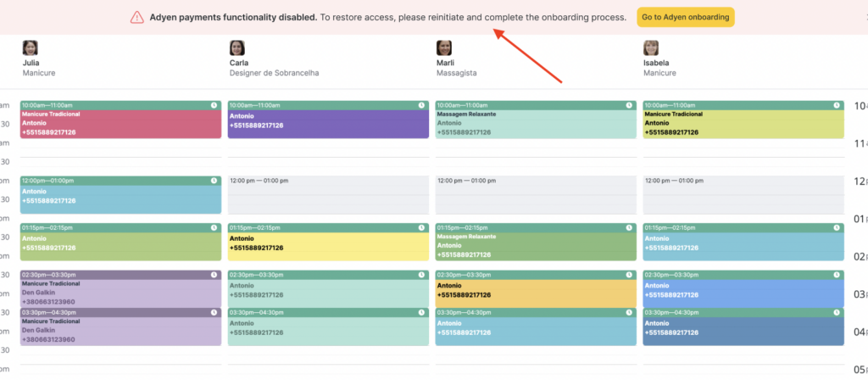Click the status icon on Marli's 02:30pm appointment
This screenshot has width=868, height=380.
[629, 275]
